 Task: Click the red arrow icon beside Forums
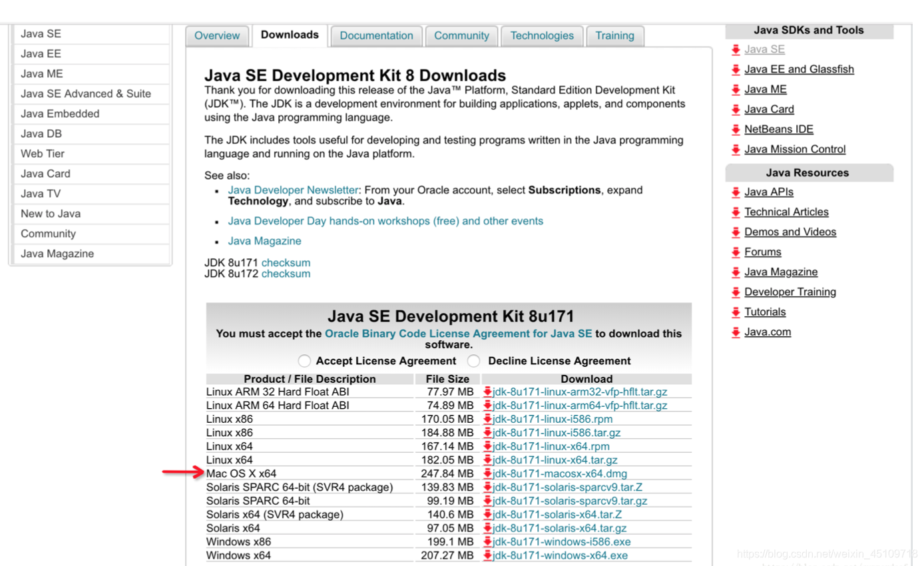tap(736, 252)
